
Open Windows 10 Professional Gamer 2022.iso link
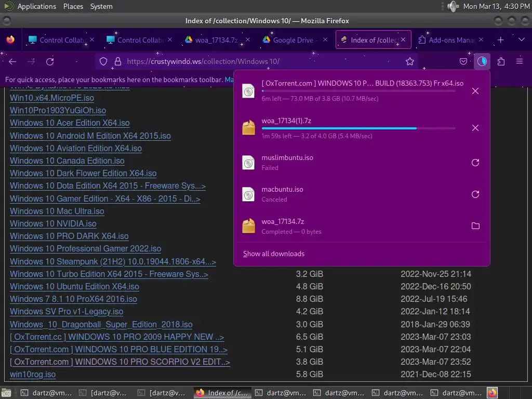click(86, 249)
